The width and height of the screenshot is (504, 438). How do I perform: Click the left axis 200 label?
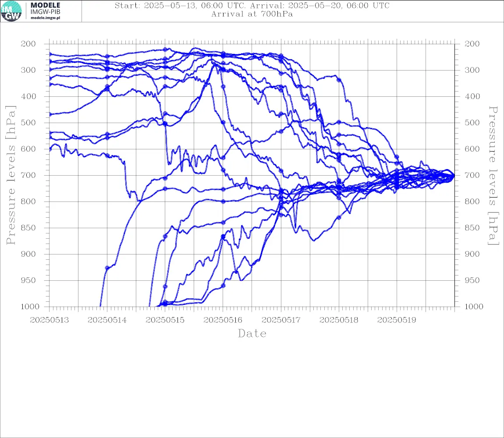28,44
